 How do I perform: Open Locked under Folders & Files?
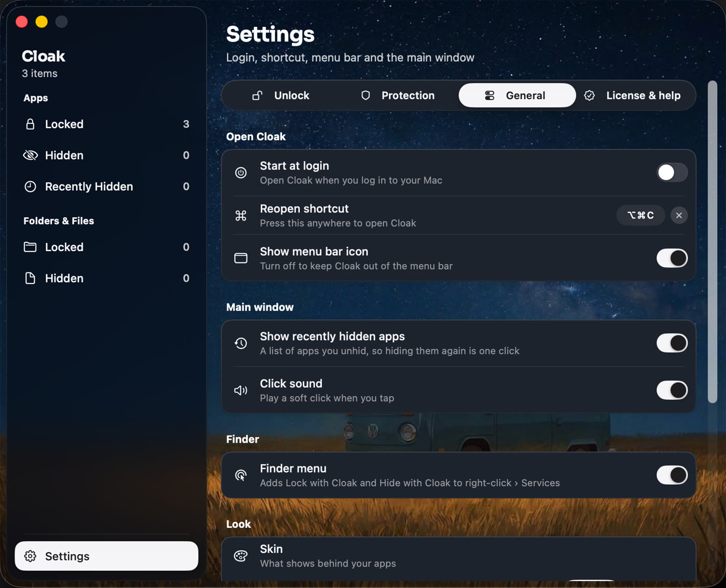tap(106, 247)
